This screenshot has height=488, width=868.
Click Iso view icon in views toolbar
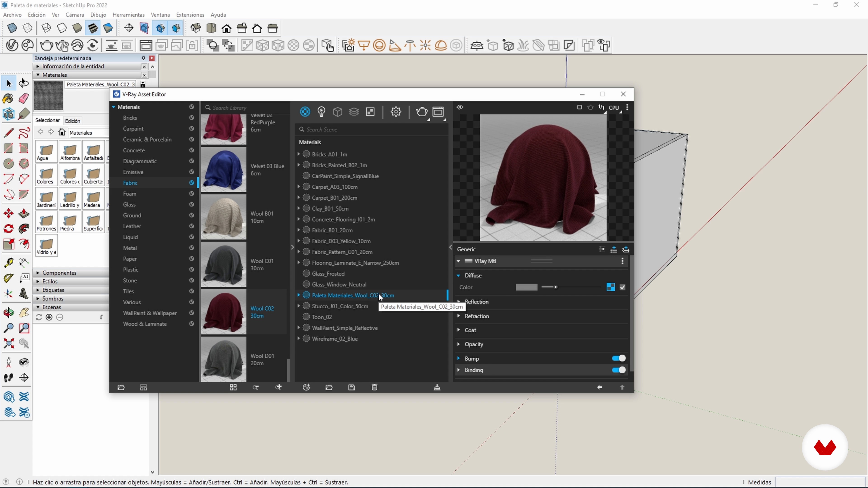click(196, 28)
